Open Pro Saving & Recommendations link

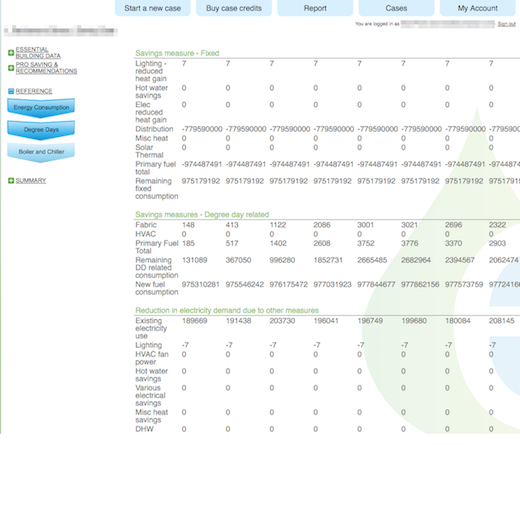point(46,68)
